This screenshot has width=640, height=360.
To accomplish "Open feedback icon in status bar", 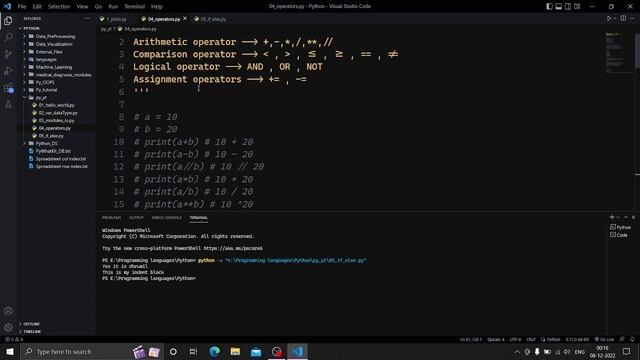I will click(622, 339).
